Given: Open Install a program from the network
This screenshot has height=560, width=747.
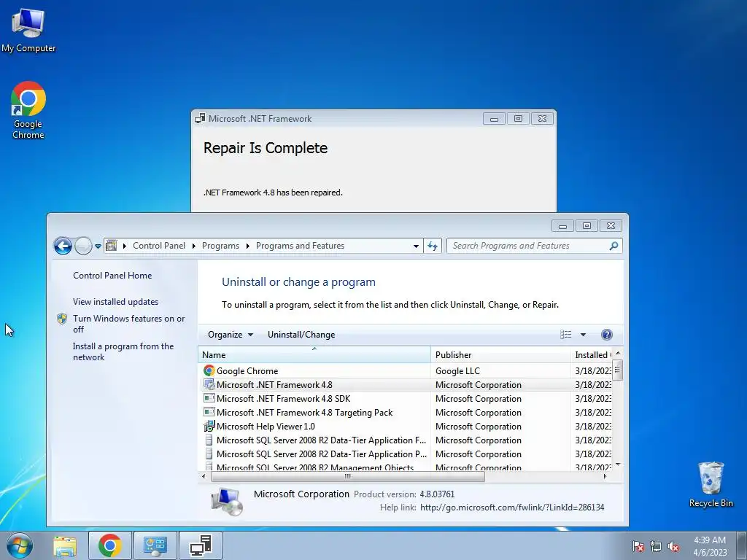Looking at the screenshot, I should tap(123, 351).
